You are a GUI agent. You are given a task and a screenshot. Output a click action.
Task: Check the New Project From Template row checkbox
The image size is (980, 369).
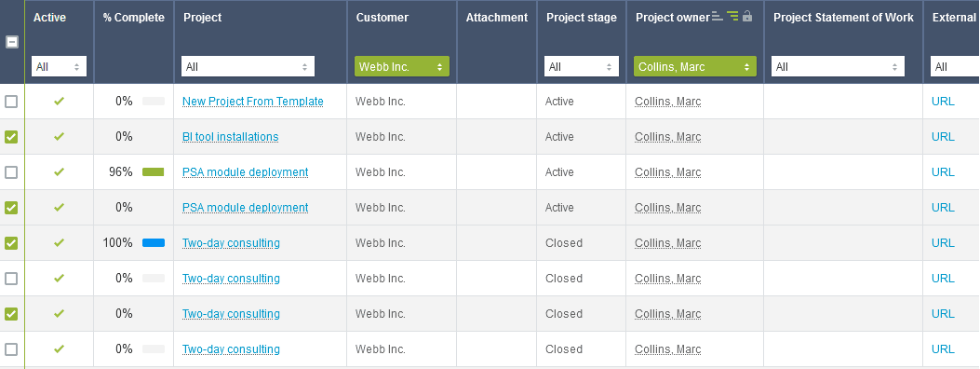coord(11,102)
